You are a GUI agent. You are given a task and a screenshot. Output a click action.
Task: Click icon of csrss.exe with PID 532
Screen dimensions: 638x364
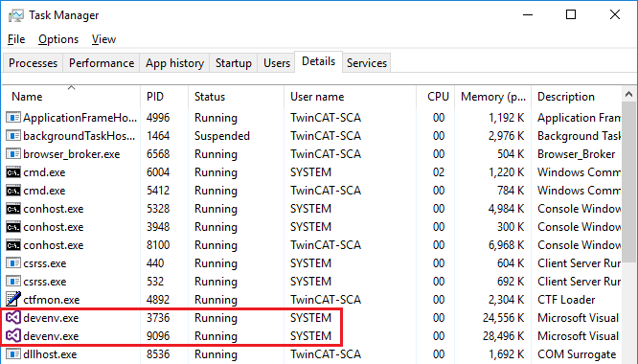click(13, 282)
